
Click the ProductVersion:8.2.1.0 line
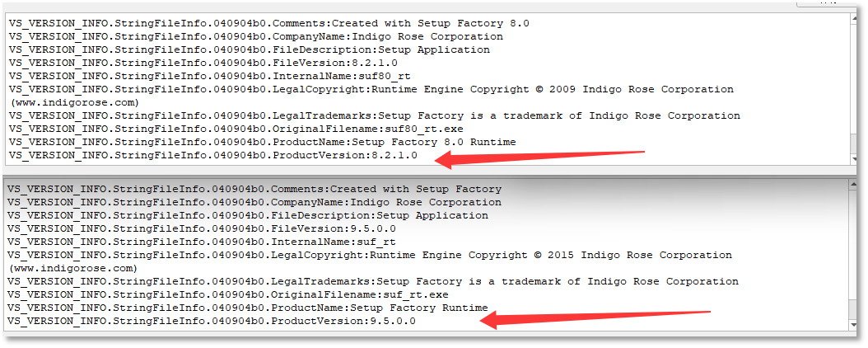pos(213,156)
